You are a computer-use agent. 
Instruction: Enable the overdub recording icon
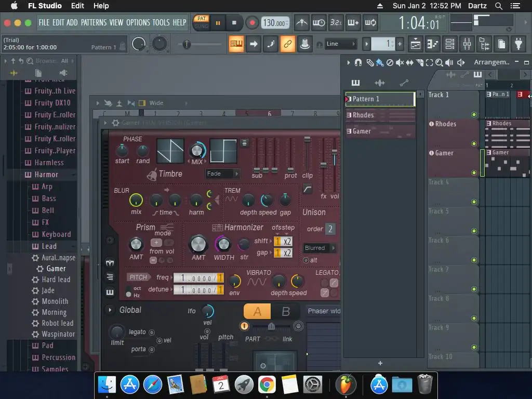pos(353,23)
